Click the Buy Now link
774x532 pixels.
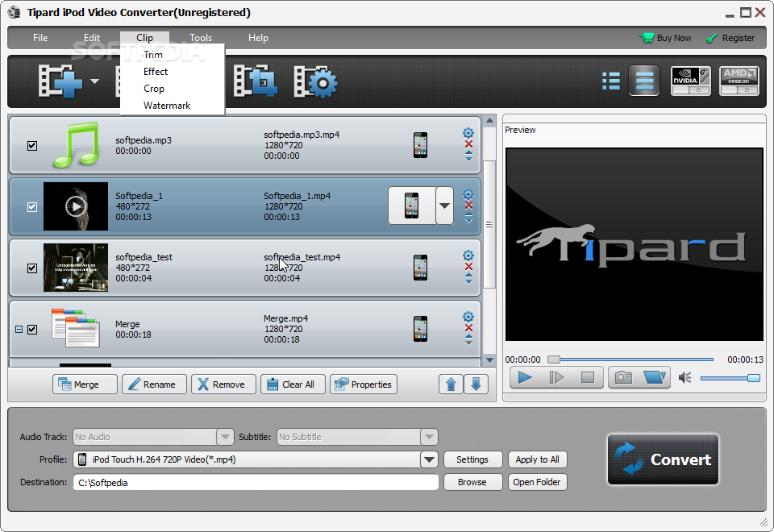click(665, 38)
